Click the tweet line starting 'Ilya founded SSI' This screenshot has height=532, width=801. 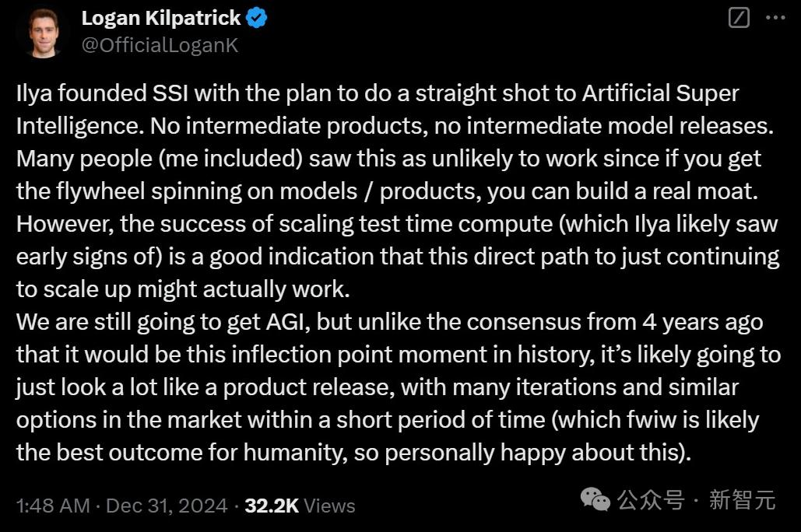coord(378,93)
